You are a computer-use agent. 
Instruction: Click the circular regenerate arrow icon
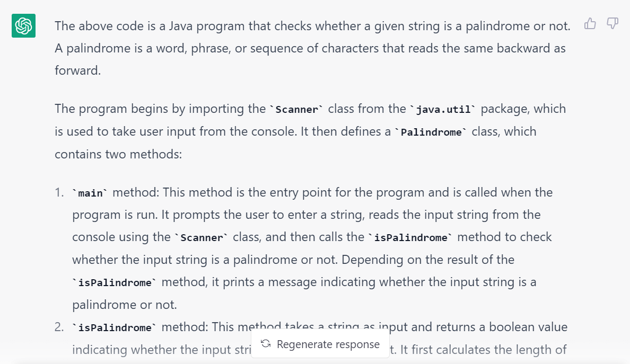click(x=265, y=344)
